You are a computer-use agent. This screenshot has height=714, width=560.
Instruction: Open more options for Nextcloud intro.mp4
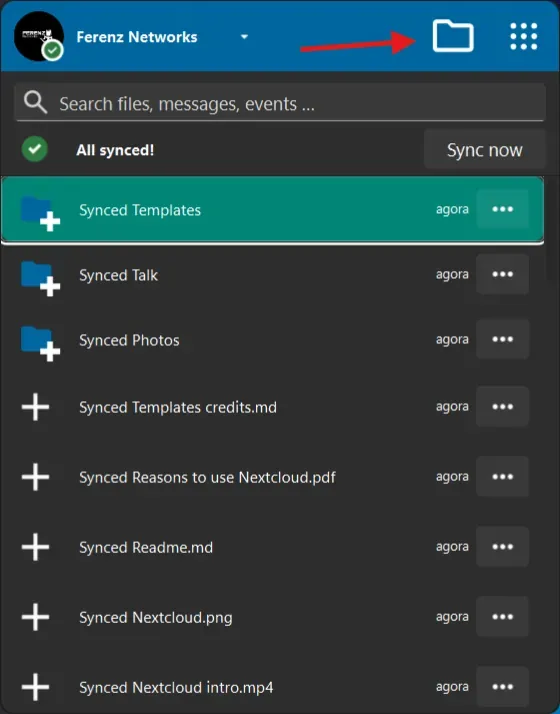503,687
